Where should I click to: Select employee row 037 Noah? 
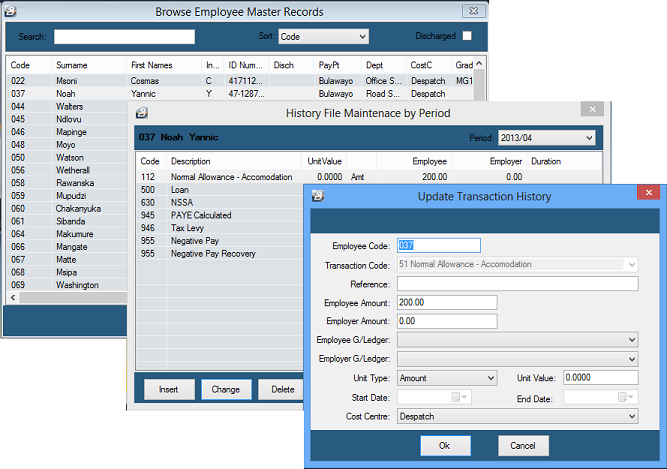(x=240, y=94)
